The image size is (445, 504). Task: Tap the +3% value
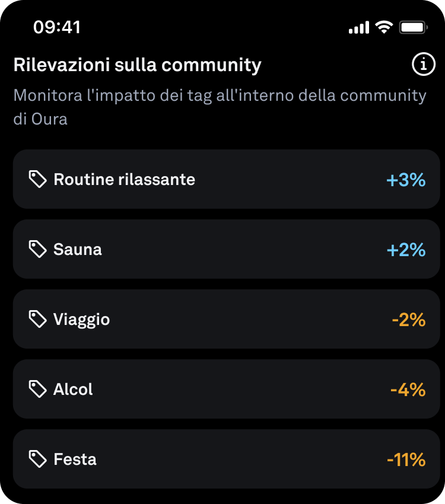coord(406,180)
